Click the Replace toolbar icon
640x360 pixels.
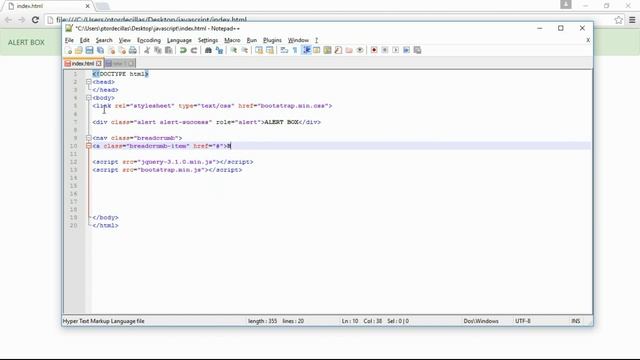click(x=219, y=50)
